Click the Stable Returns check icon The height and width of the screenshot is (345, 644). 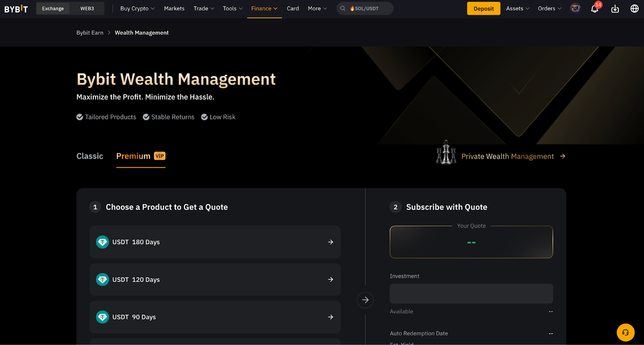coord(146,117)
